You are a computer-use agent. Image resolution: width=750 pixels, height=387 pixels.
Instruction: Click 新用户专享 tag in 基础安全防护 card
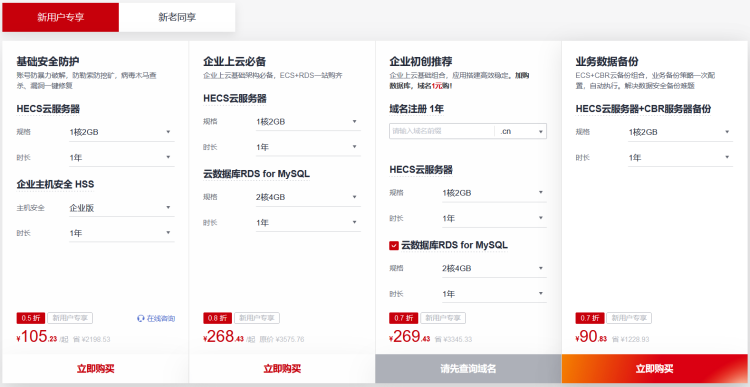pyautogui.click(x=70, y=318)
